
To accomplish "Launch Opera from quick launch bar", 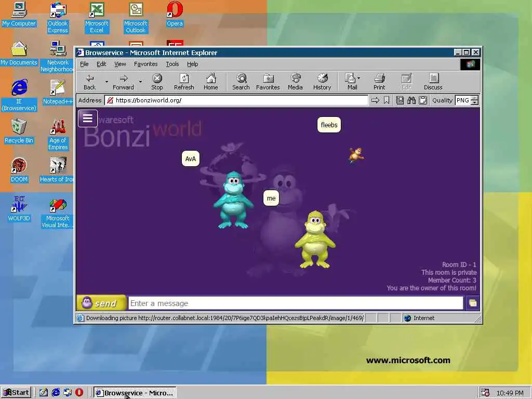I will click(79, 392).
